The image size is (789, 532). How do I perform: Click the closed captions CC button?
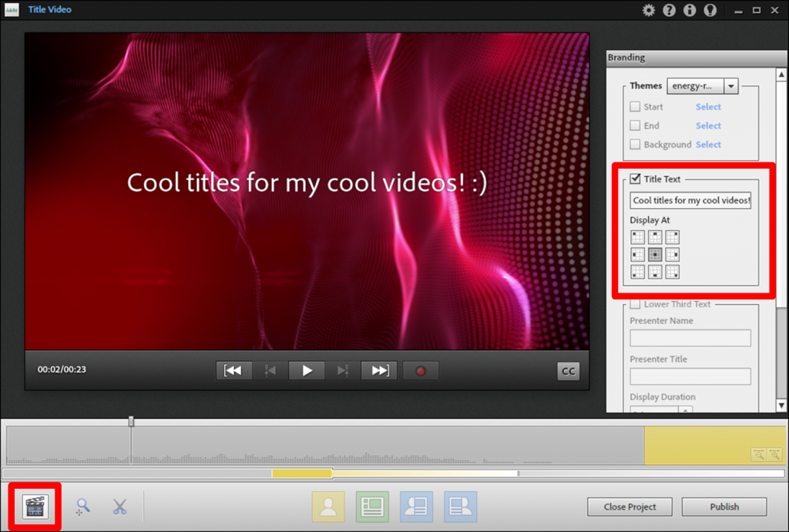click(x=568, y=371)
